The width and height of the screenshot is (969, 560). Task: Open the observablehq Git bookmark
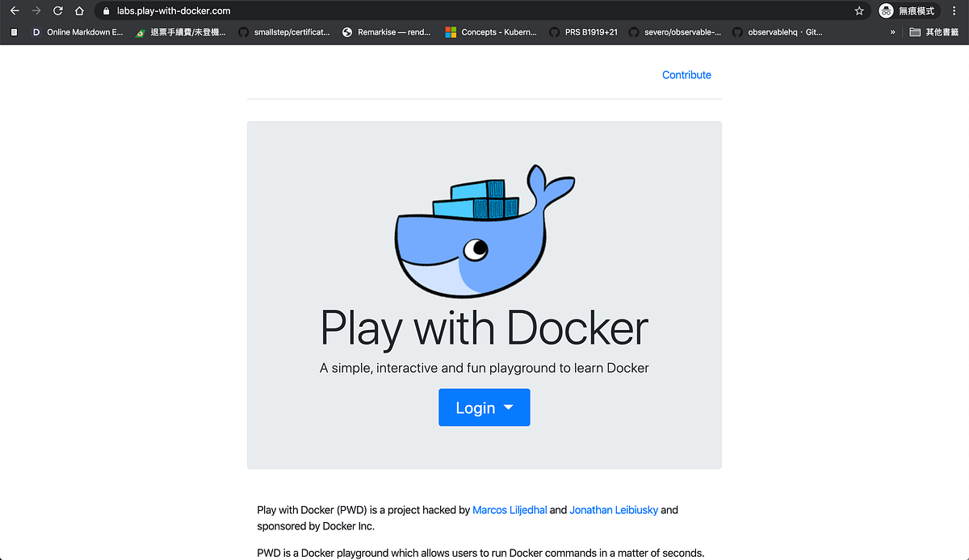778,32
